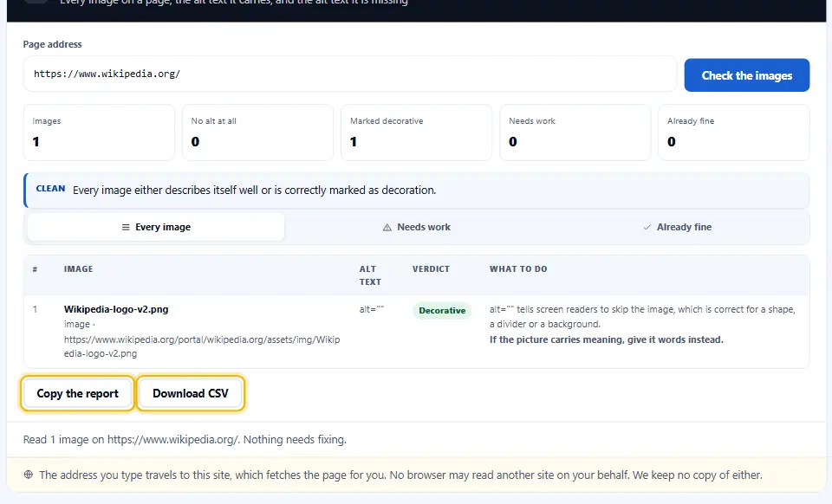
Task: Click the globe icon in the privacy notice
Action: coord(29,475)
